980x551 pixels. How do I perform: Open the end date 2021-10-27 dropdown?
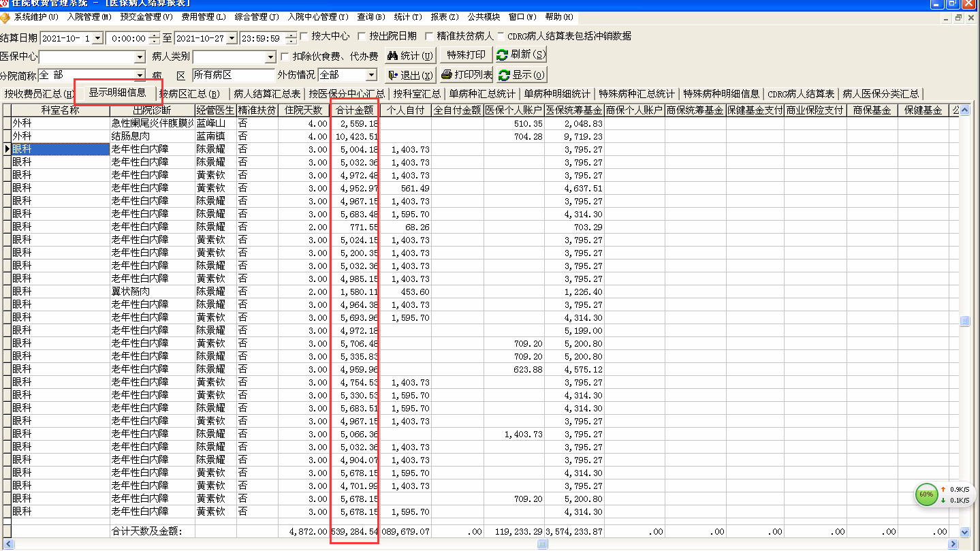[x=232, y=38]
